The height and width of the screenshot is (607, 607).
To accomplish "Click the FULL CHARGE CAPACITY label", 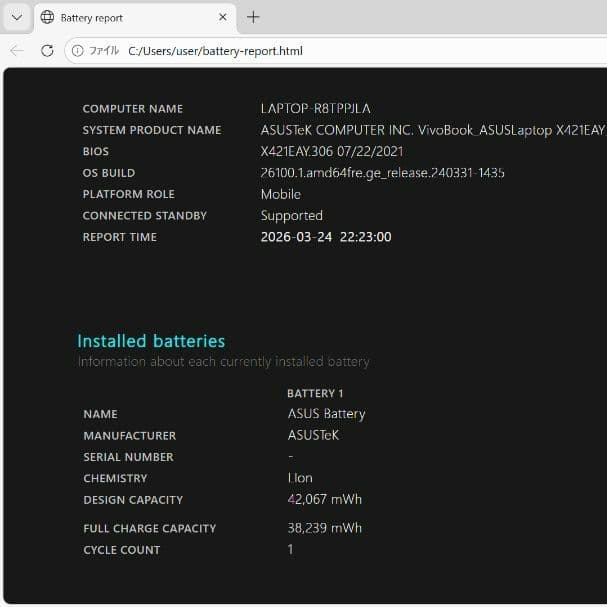I will click(149, 528).
